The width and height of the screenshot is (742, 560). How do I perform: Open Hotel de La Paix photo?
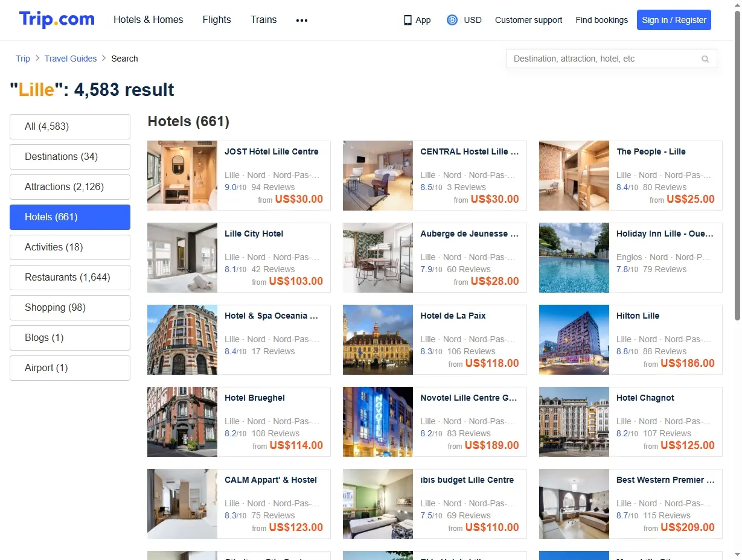point(378,340)
